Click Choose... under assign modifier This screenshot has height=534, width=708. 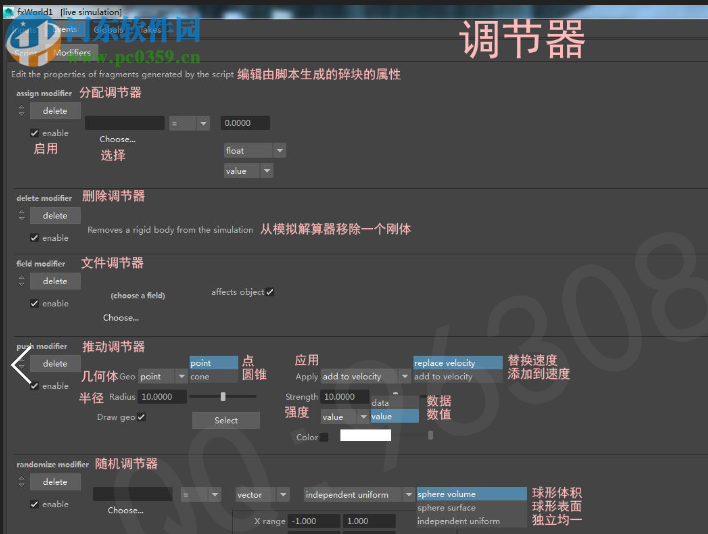coord(117,139)
